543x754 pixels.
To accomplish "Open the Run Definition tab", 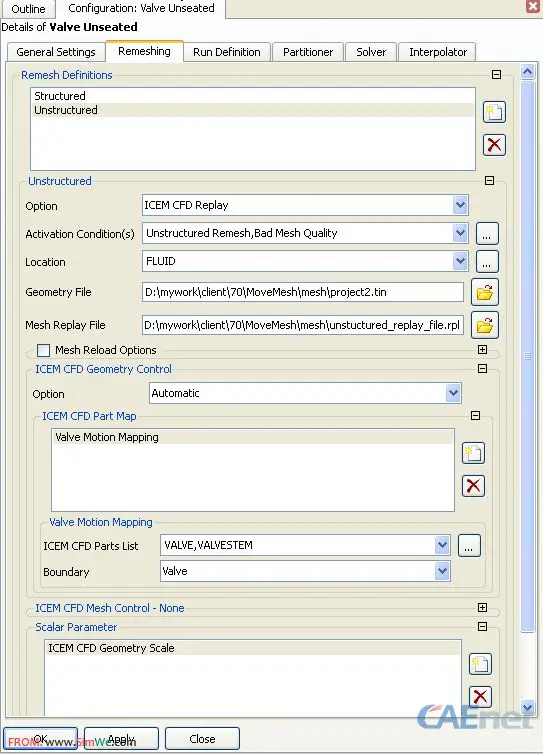I will point(227,52).
